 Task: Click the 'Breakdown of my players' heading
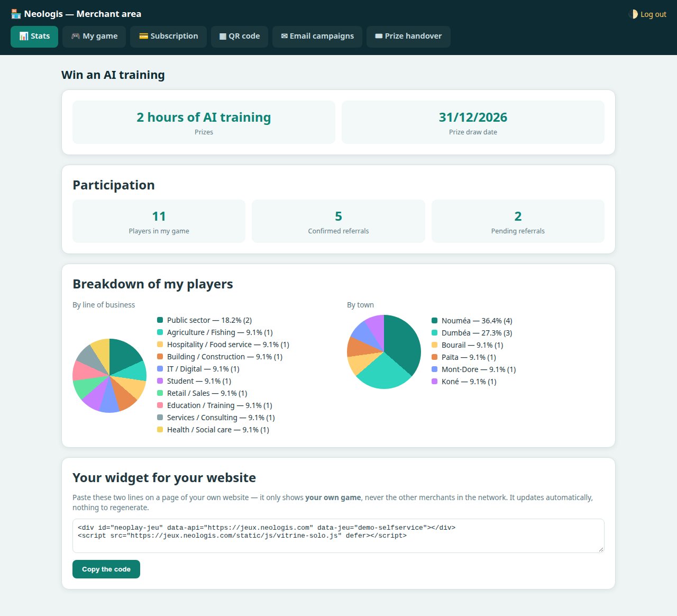pyautogui.click(x=153, y=284)
